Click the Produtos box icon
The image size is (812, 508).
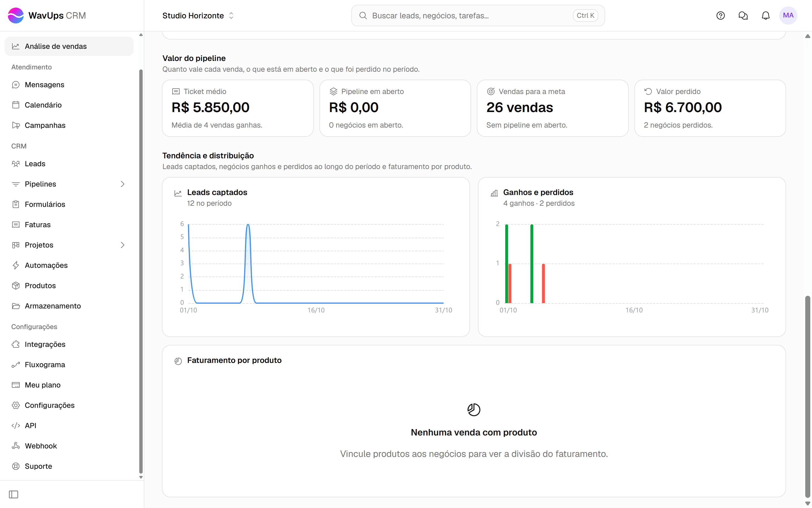click(16, 286)
